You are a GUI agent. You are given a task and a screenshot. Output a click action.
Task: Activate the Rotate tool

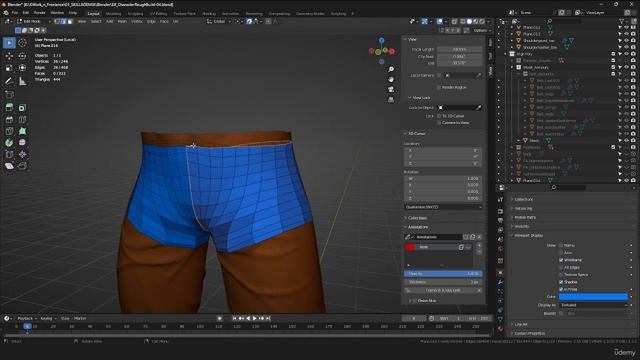pos(22,56)
